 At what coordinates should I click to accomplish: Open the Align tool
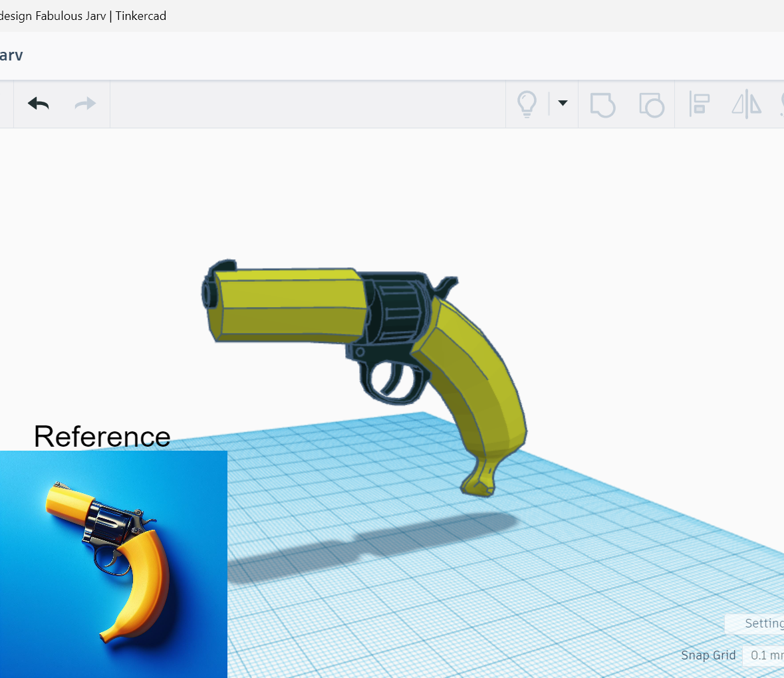point(699,104)
